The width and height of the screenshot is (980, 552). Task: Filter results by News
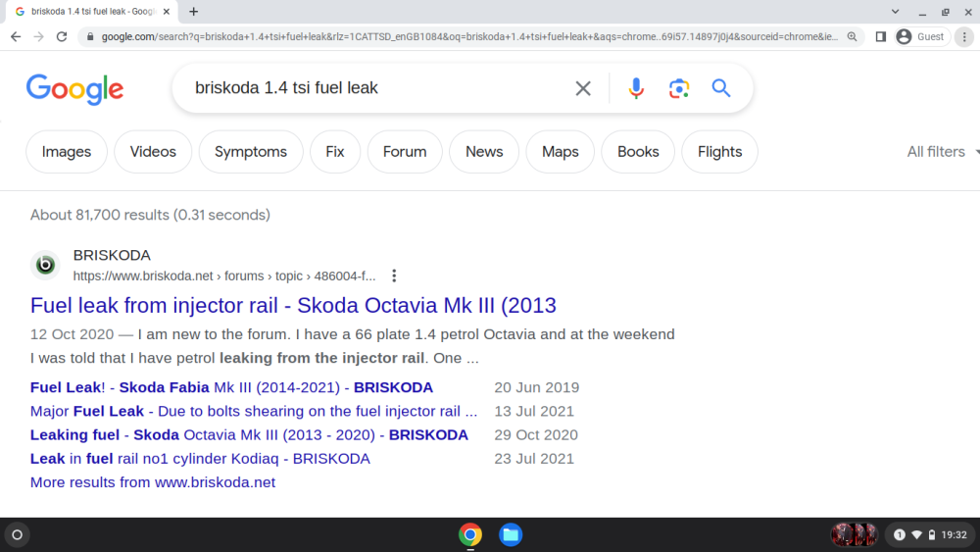point(484,152)
